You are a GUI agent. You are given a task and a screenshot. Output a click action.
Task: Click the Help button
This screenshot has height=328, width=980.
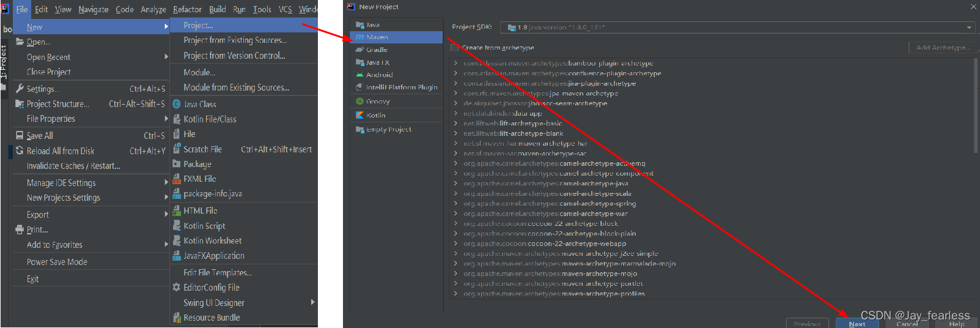tap(957, 324)
